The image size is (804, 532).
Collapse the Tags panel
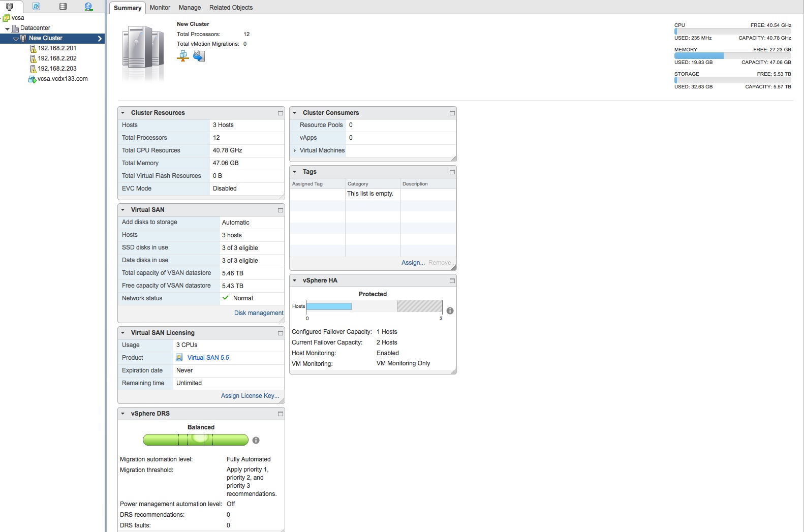(x=295, y=172)
